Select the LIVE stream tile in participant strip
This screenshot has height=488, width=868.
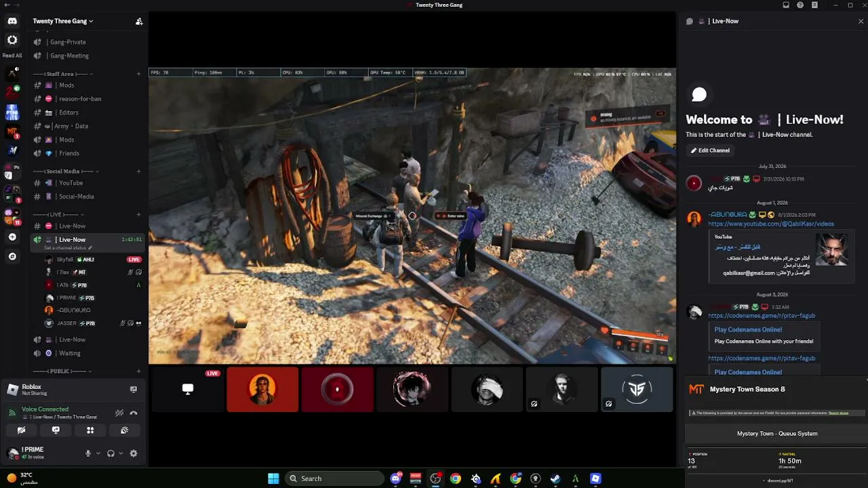click(188, 390)
